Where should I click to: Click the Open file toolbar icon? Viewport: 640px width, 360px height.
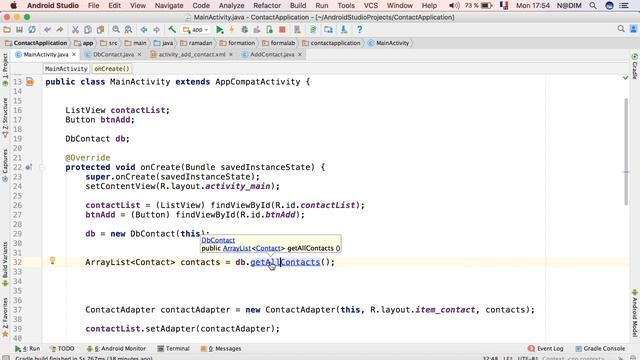[7, 29]
